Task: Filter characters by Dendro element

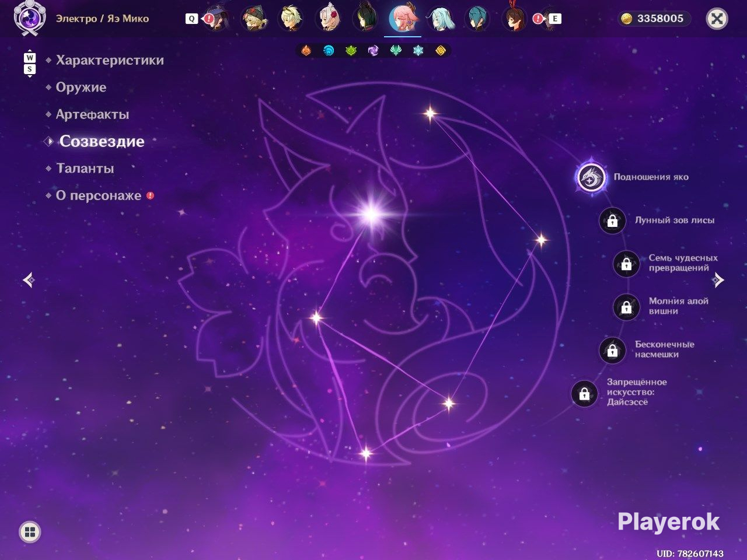Action: [351, 51]
